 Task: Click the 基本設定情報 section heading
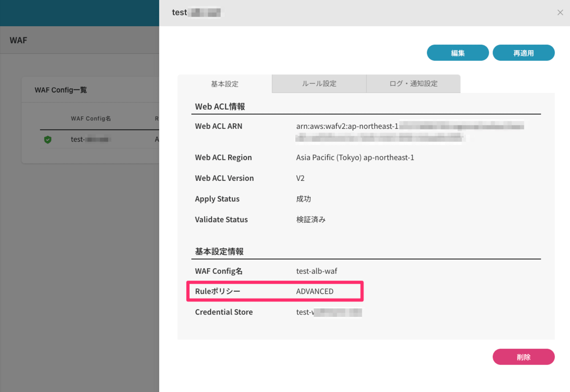[x=219, y=251]
